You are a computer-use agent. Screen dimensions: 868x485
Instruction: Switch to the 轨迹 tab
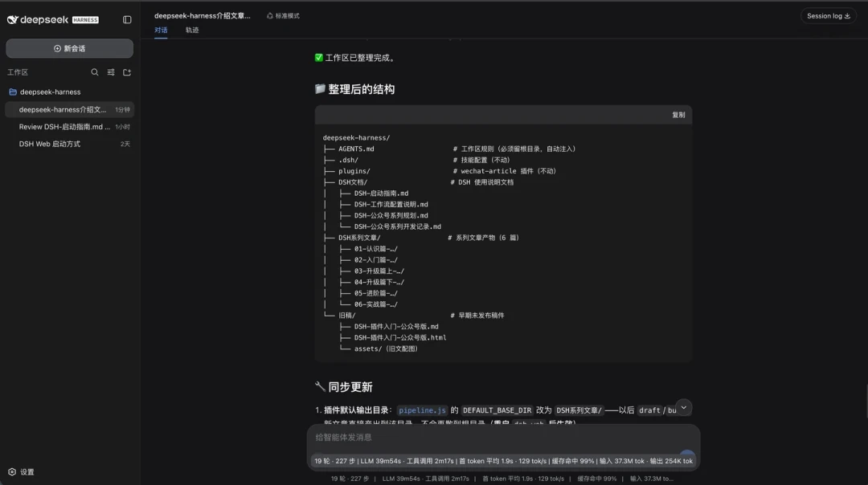pos(192,31)
